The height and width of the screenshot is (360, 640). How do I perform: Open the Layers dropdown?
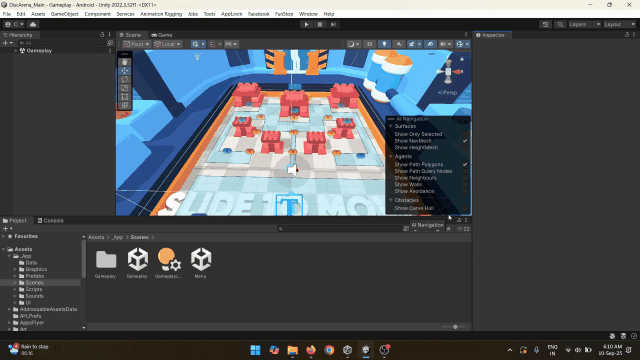[x=585, y=24]
